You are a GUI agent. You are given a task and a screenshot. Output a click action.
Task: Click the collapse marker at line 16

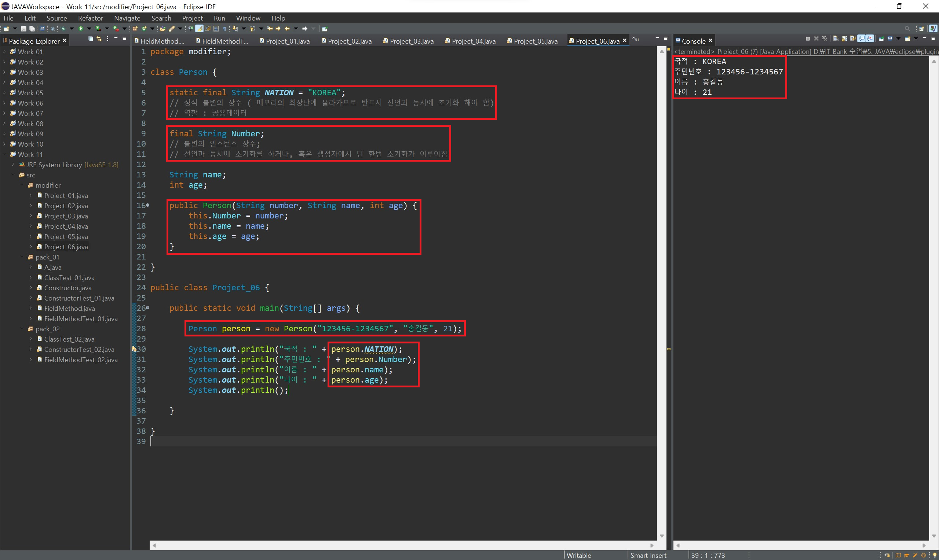click(x=147, y=205)
